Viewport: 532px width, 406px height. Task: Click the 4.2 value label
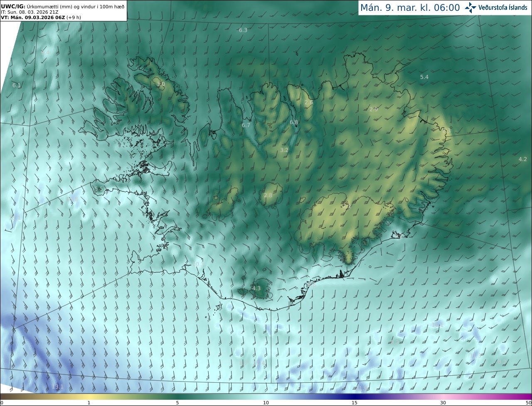(x=523, y=159)
